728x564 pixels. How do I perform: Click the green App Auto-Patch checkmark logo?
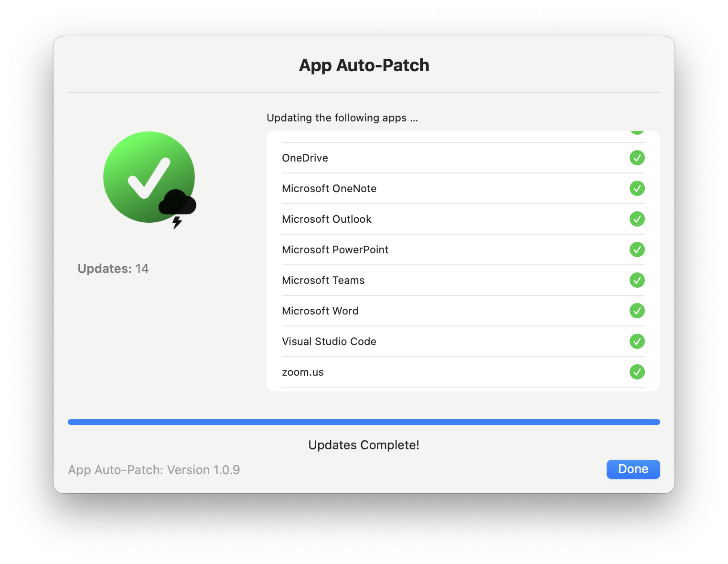149,177
